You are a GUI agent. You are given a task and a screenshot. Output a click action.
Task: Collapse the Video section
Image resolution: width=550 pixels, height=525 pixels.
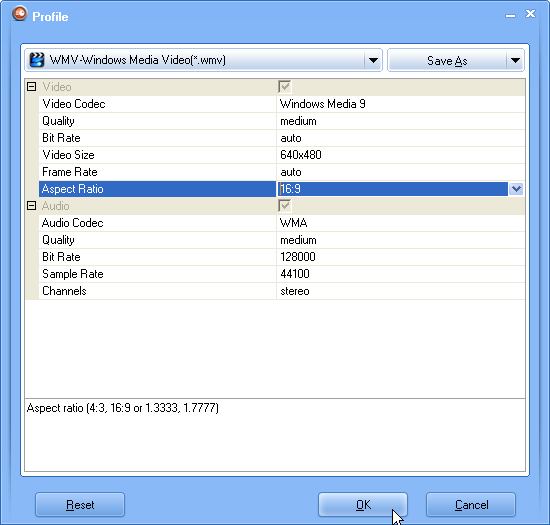[x=32, y=87]
